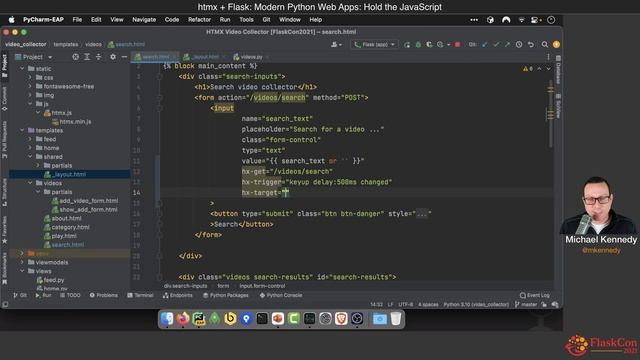Switch to the videos.py editor tab
Image resolution: width=640 pixels, height=360 pixels.
[x=250, y=57]
